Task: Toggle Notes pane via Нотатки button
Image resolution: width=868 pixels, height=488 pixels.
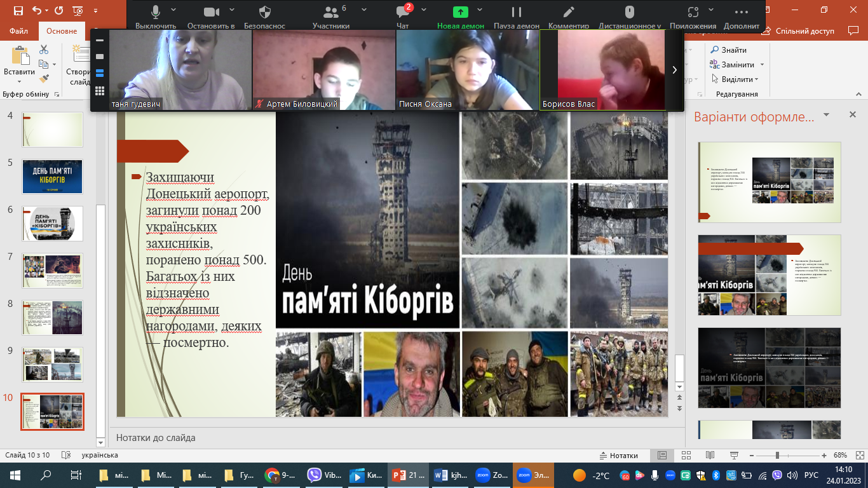Action: tap(619, 455)
